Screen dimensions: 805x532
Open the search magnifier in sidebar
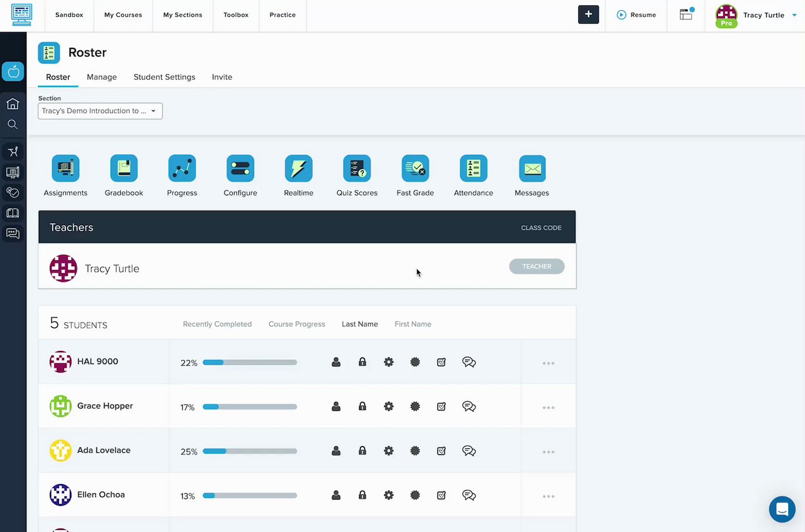coord(13,125)
